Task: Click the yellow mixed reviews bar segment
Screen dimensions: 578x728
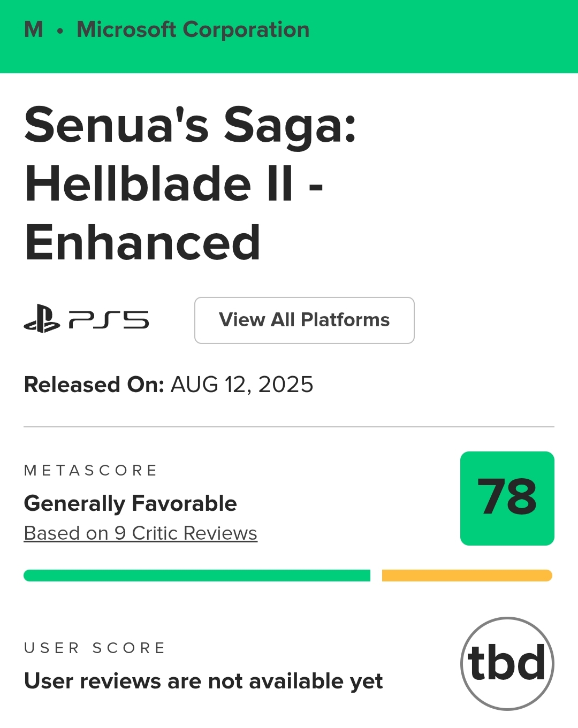Action: [467, 576]
